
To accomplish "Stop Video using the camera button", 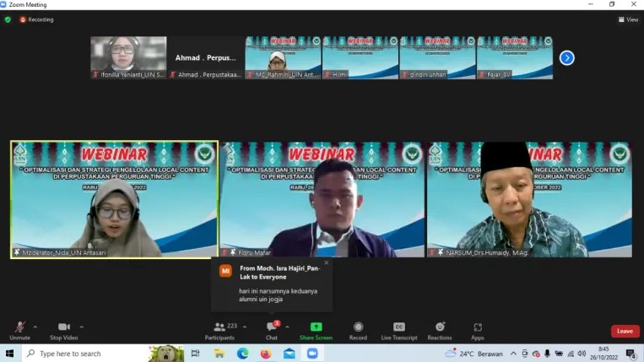I will pyautogui.click(x=63, y=331).
